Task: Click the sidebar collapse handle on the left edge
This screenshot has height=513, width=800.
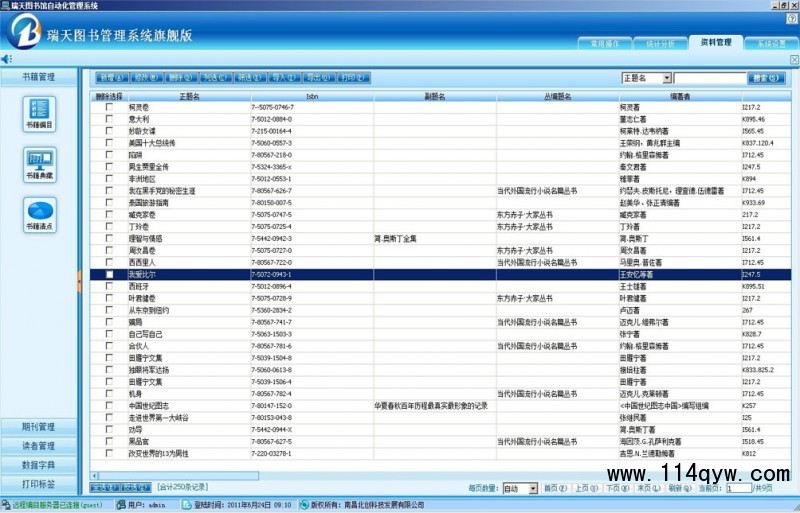Action: pyautogui.click(x=79, y=283)
